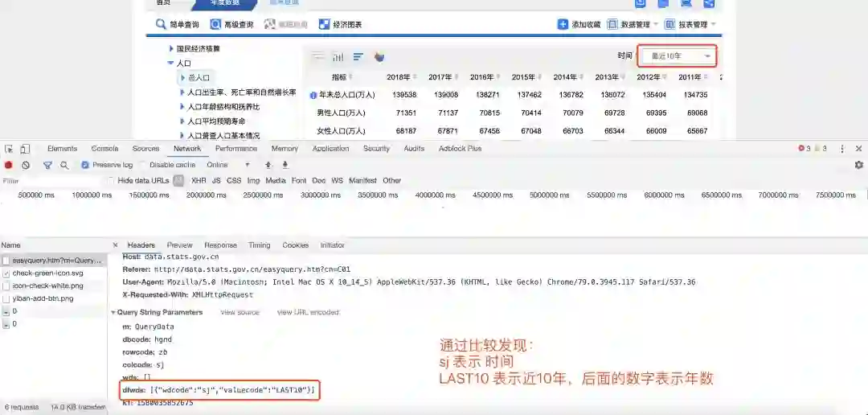The image size is (868, 415).
Task: Switch to bar chart view icon
Action: (338, 56)
